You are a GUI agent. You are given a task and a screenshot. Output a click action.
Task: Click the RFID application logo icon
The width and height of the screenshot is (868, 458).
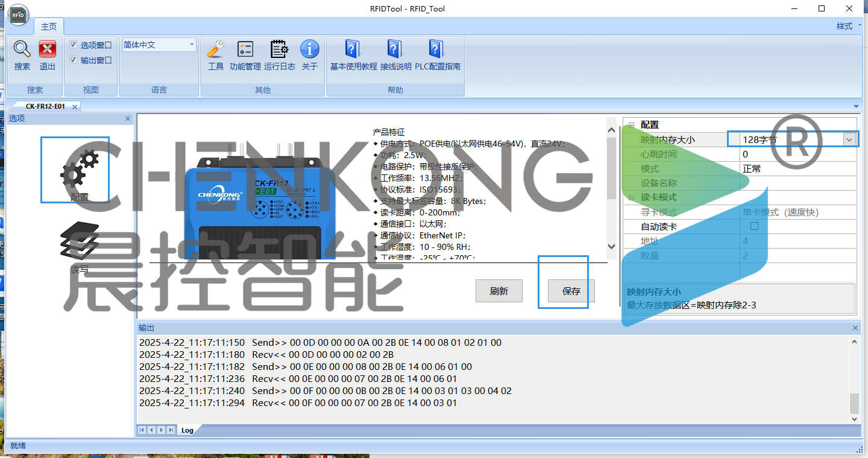pos(17,15)
